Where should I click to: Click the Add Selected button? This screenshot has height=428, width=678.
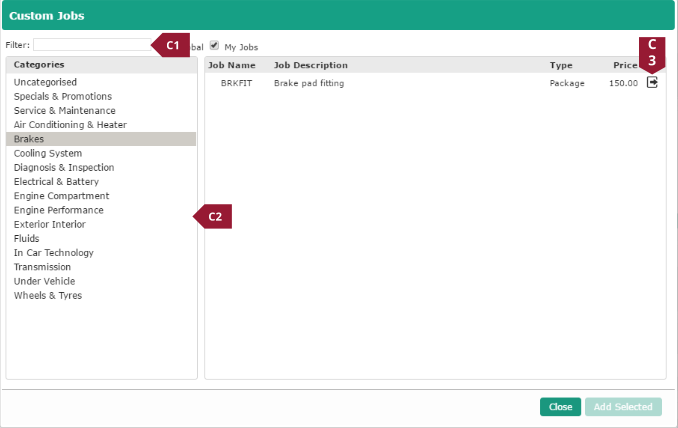[x=623, y=407]
